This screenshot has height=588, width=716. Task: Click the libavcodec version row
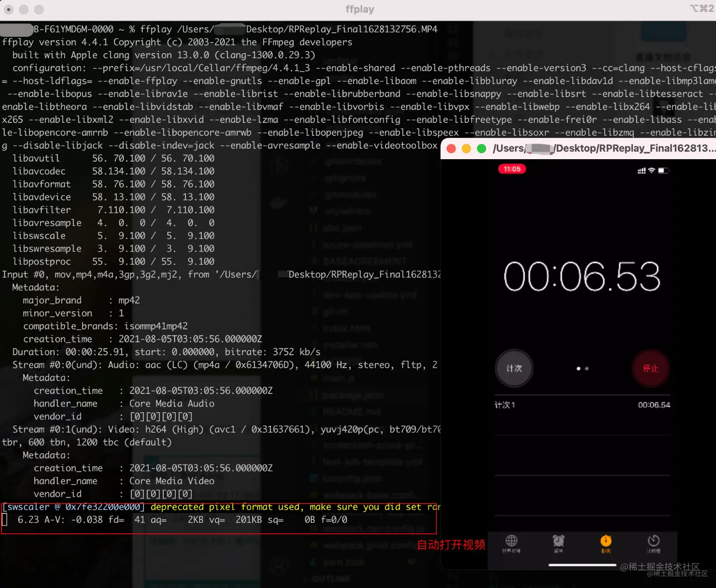pyautogui.click(x=113, y=171)
